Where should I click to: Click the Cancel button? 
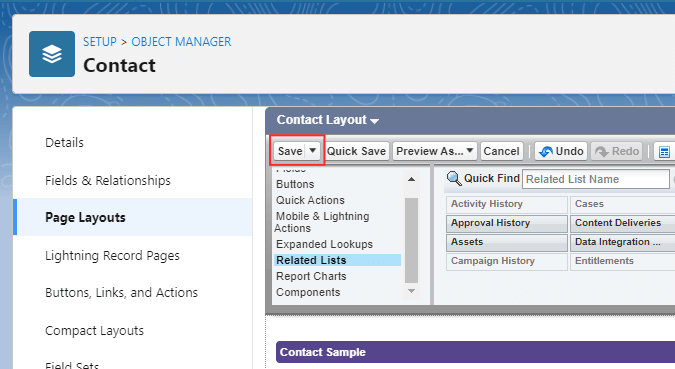click(502, 151)
